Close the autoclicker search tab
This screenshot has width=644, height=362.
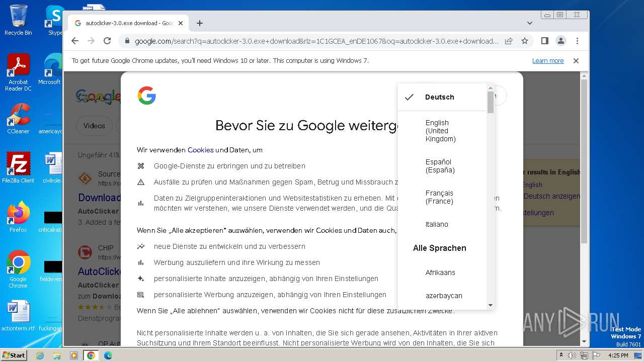[181, 23]
